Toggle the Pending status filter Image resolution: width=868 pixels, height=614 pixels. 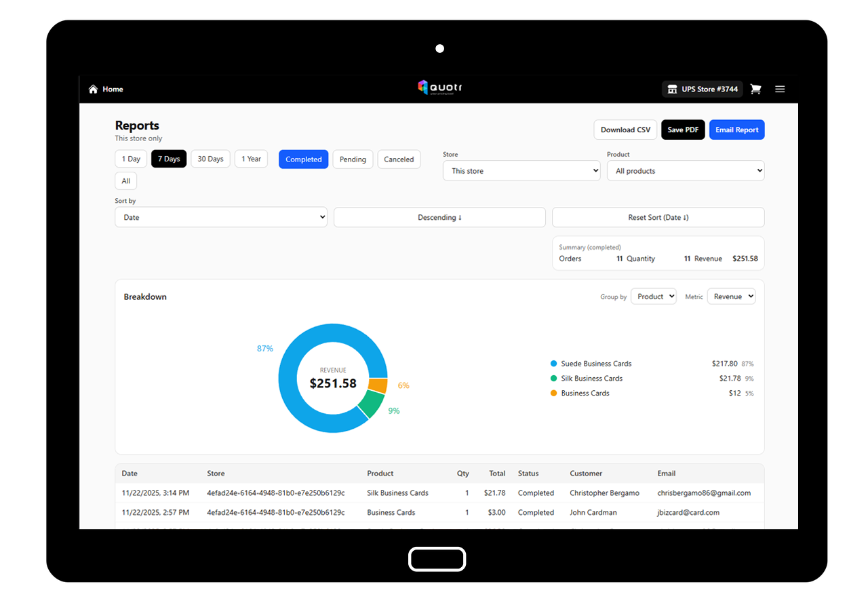tap(353, 159)
